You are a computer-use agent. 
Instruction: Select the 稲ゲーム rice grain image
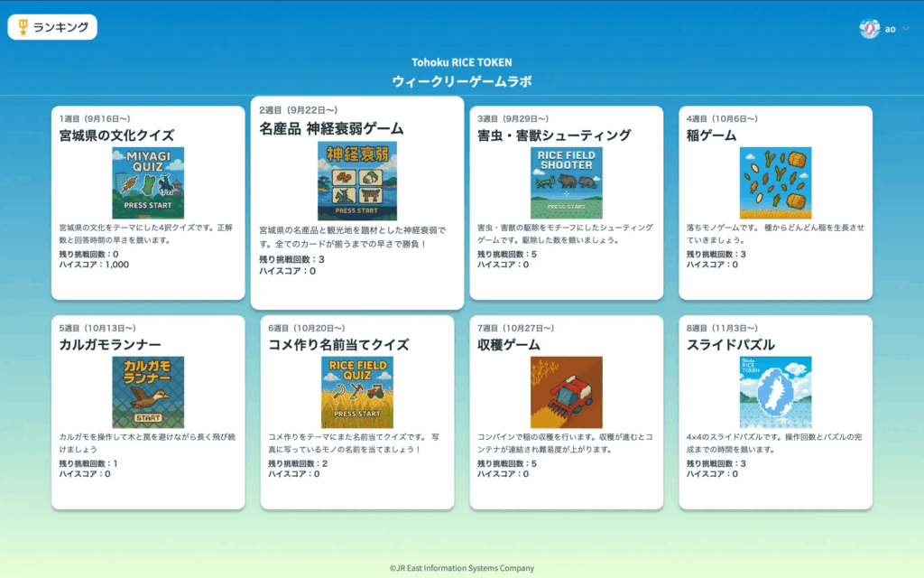click(775, 183)
